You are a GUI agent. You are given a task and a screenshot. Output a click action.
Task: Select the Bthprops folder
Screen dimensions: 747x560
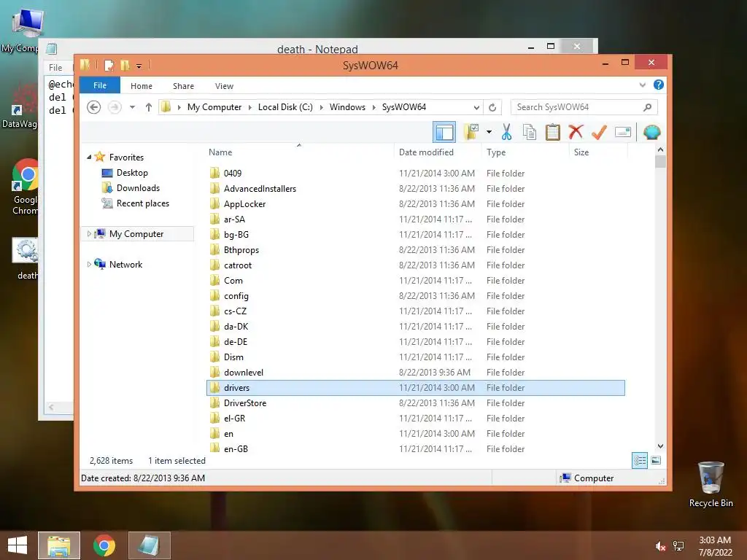(241, 250)
